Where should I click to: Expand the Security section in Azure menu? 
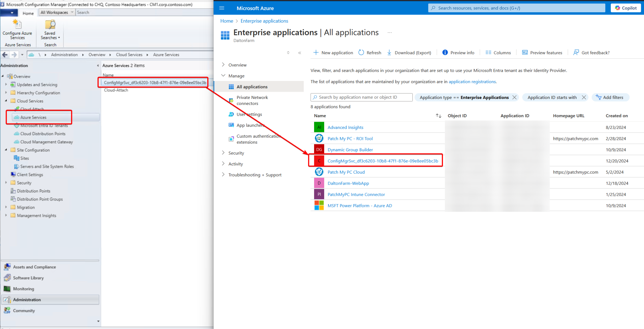223,153
